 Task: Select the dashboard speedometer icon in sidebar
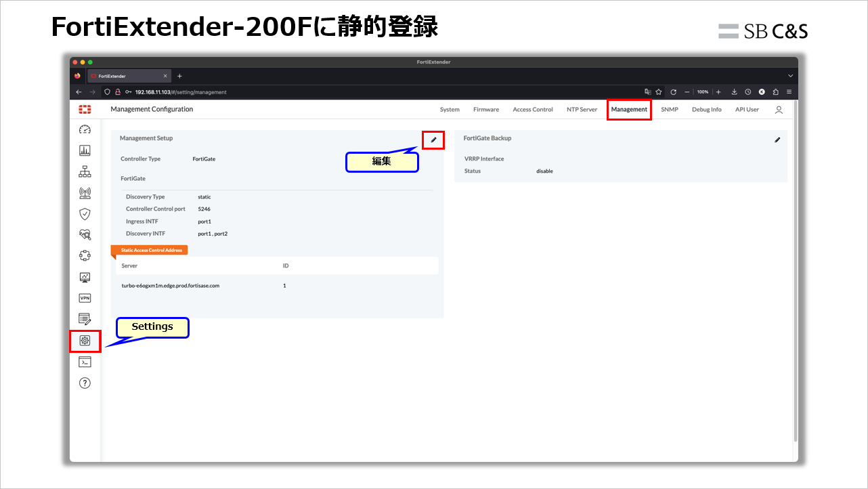(x=85, y=129)
